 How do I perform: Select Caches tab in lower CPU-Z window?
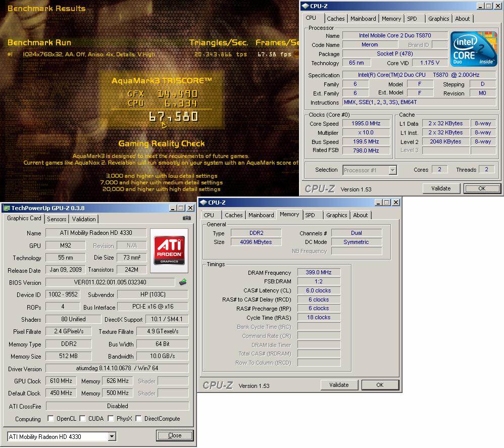pos(234,215)
